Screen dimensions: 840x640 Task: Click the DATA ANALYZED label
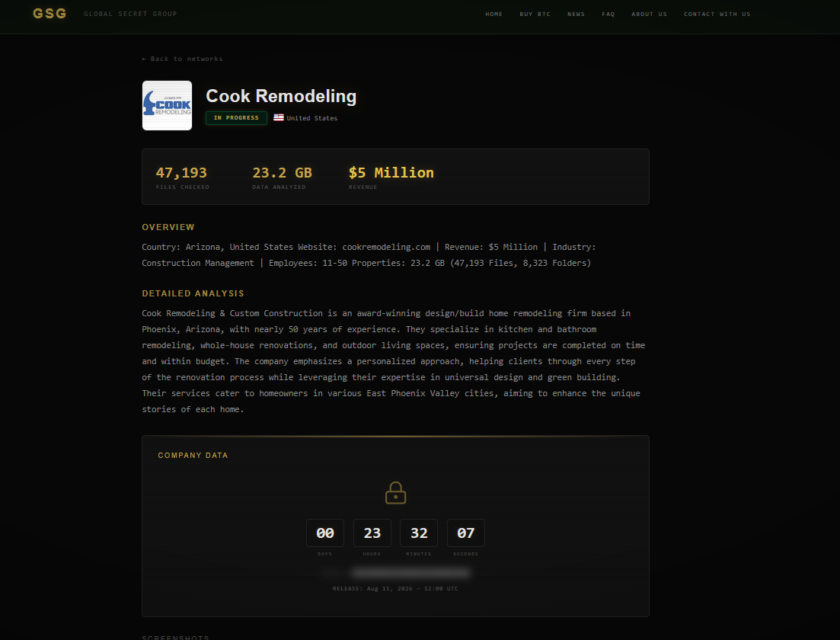pos(279,187)
